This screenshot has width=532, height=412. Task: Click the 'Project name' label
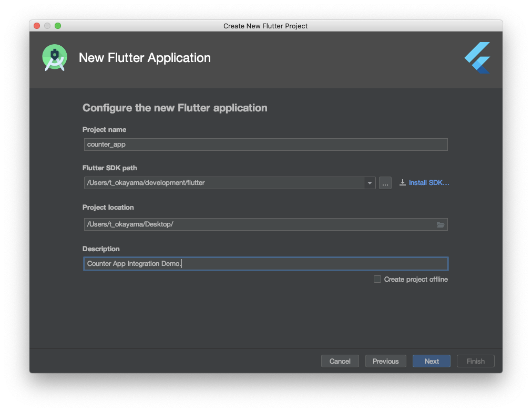[x=104, y=129]
